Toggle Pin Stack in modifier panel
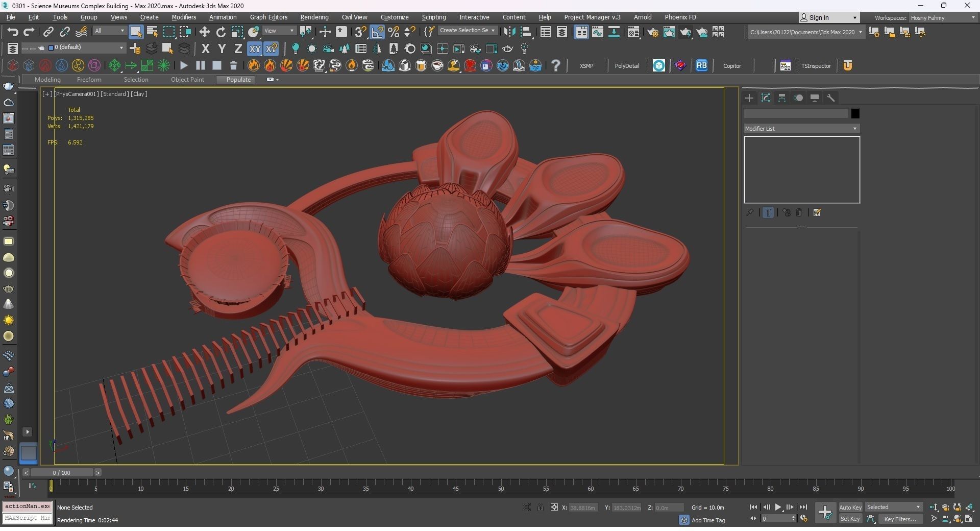Screen dimensions: 980x531 [750, 212]
